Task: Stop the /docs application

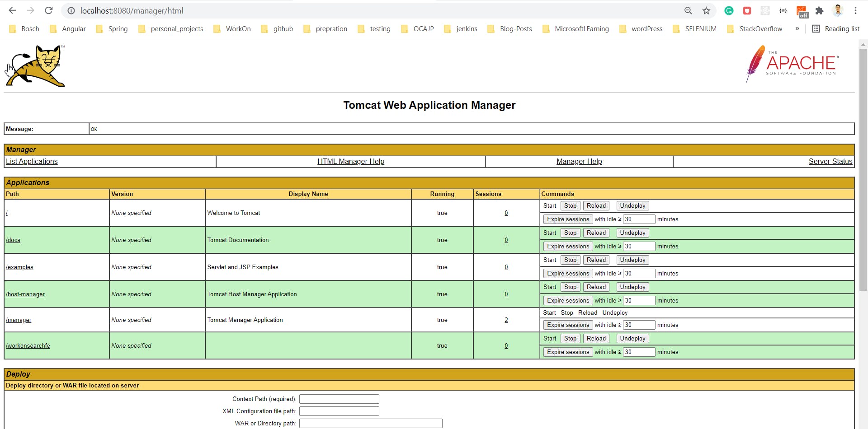Action: pyautogui.click(x=570, y=233)
